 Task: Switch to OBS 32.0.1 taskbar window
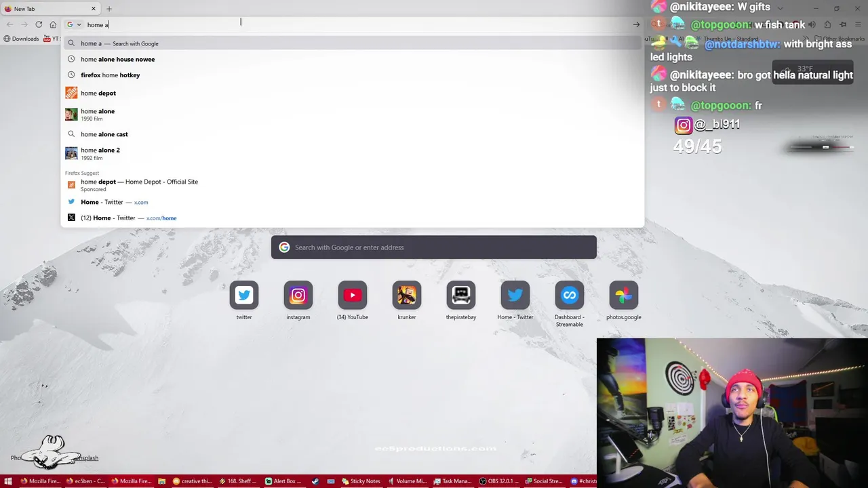[x=498, y=481]
